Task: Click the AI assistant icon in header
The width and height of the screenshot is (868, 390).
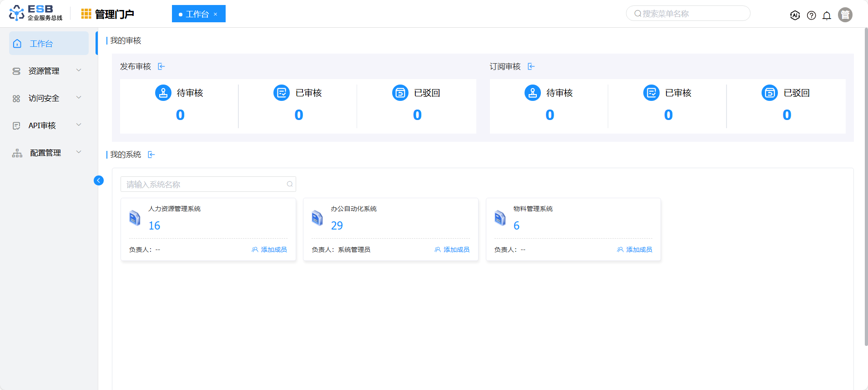Action: pyautogui.click(x=795, y=15)
